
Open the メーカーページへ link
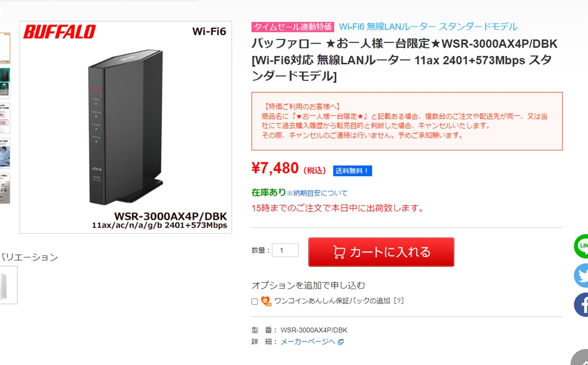coord(307,341)
